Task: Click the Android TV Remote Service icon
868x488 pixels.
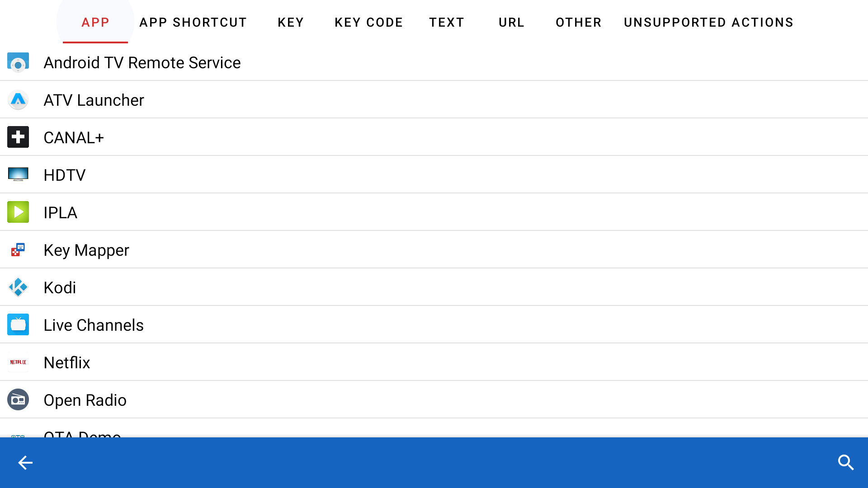Action: pos(18,62)
